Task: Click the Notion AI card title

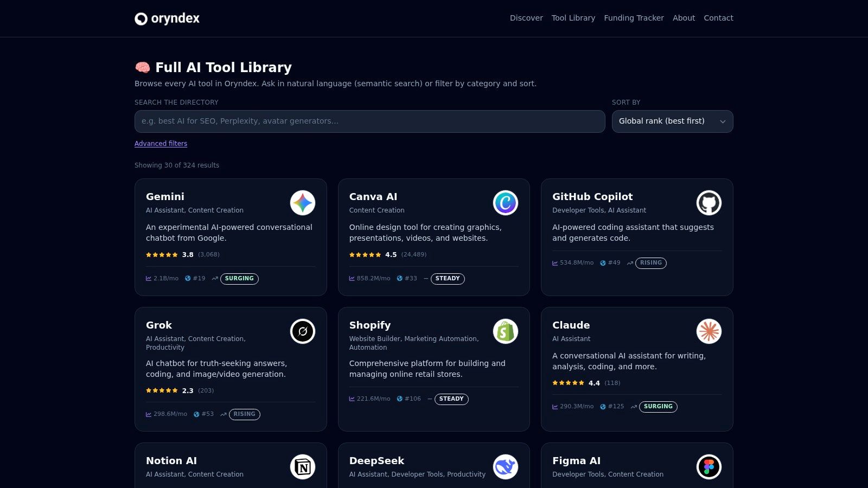Action: pyautogui.click(x=171, y=461)
